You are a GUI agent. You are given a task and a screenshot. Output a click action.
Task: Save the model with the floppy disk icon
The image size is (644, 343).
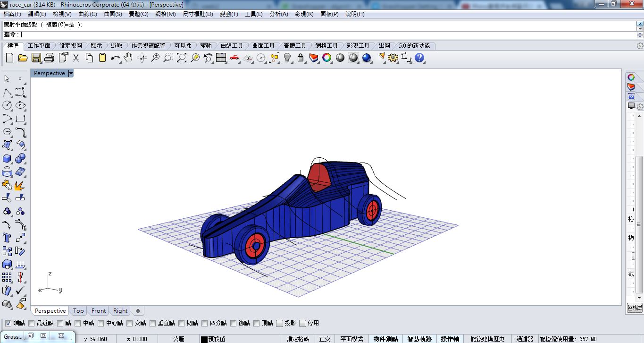coord(36,58)
